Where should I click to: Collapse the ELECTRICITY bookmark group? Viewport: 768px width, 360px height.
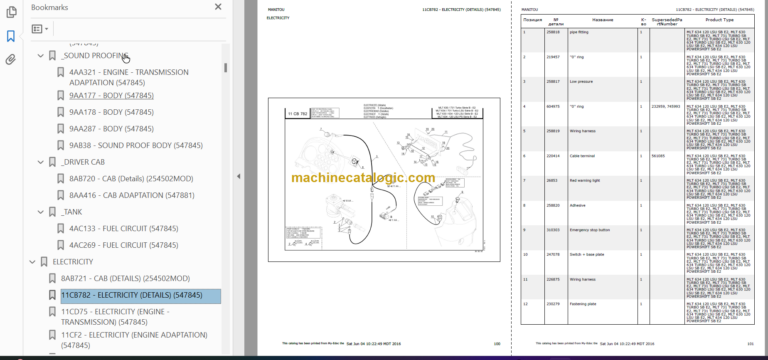click(32, 262)
